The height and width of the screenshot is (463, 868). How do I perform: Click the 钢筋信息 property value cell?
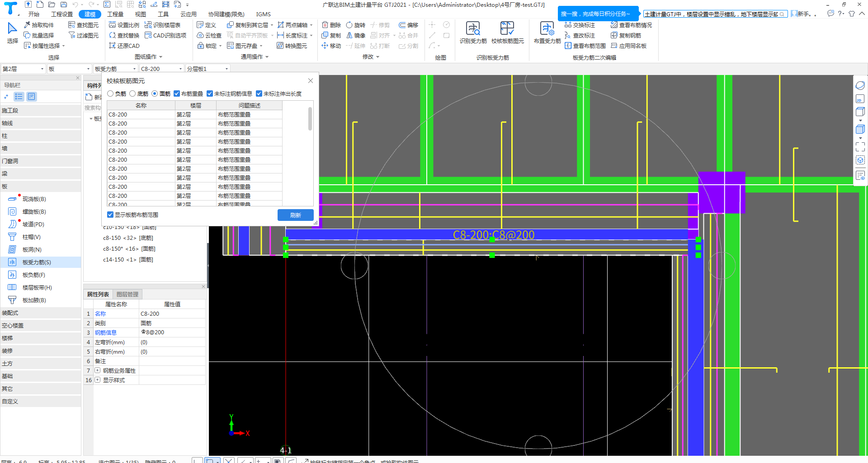(172, 332)
